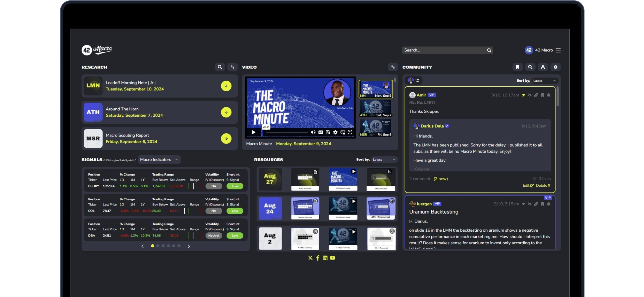644x297 pixels.
Task: Open 42 Macro YouTube channel
Action: [332, 258]
